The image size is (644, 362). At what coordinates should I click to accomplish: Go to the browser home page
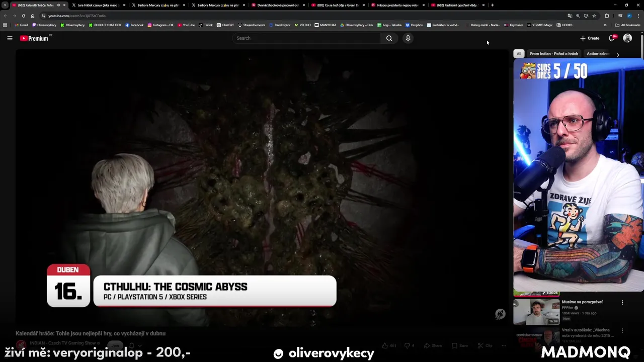click(33, 16)
